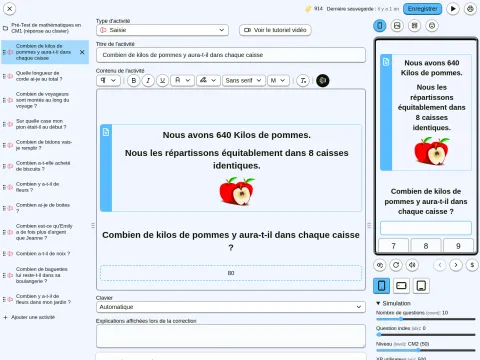Viewport: 480px width, 360px height.
Task: Launch the activity with the play icon
Action: (453, 9)
